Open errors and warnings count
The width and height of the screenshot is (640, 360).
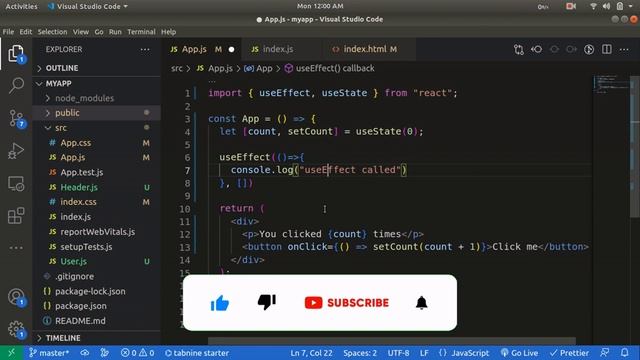pos(137,353)
